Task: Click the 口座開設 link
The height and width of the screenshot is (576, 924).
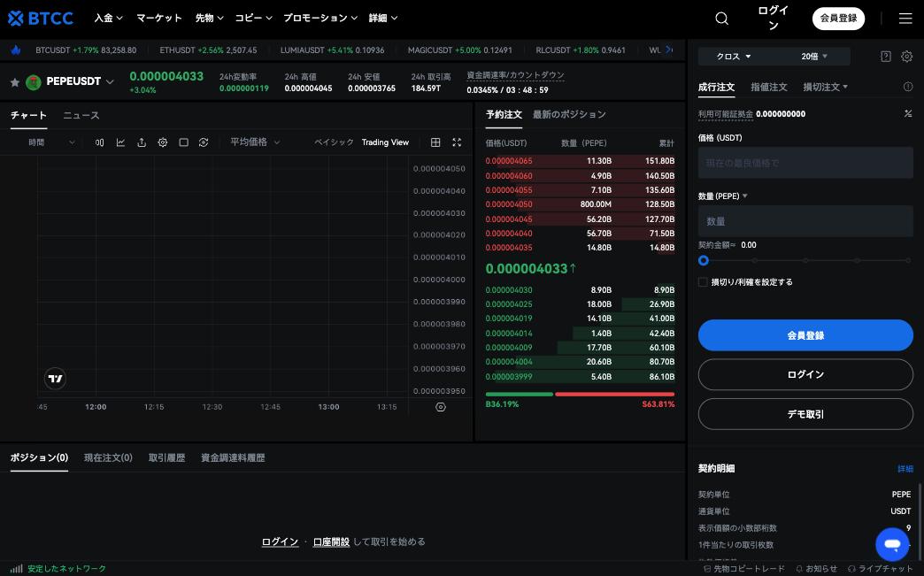Action: [331, 541]
